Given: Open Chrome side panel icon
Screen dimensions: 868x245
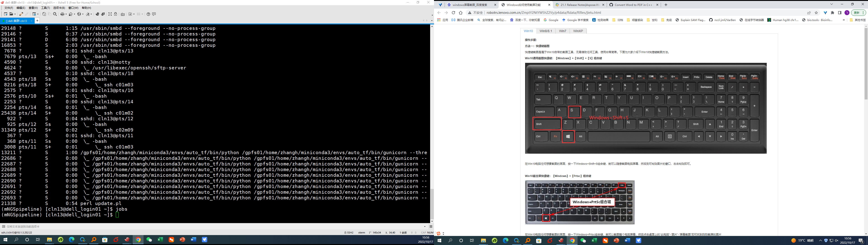Looking at the screenshot, I should [x=840, y=13].
